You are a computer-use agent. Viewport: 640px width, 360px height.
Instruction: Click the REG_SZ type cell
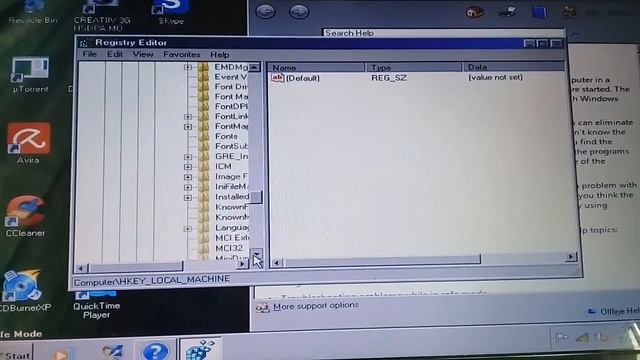point(389,78)
